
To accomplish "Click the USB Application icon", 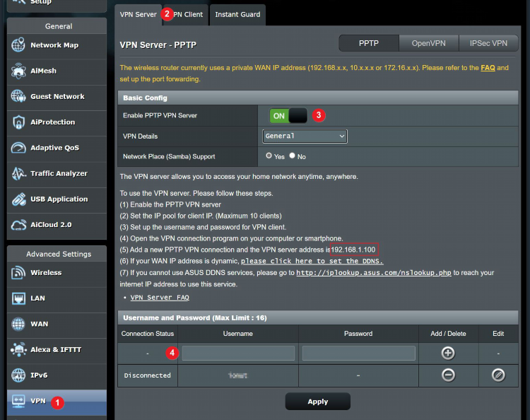I will tap(18, 199).
